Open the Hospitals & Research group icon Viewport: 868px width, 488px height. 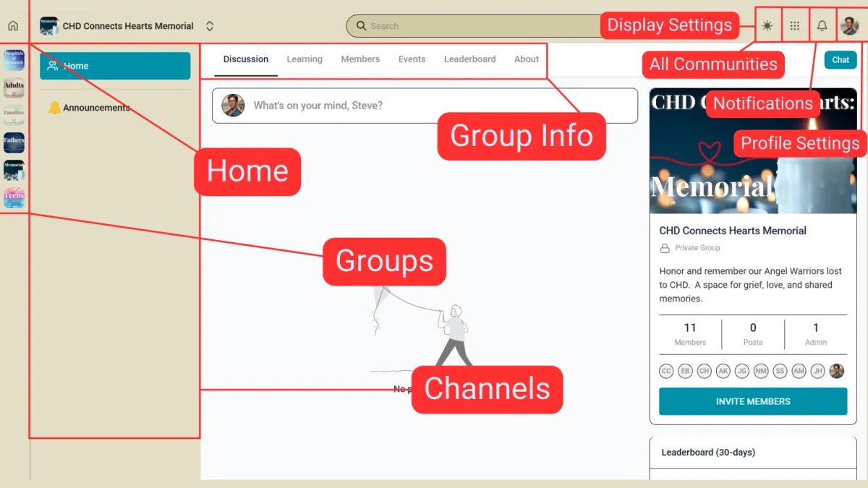click(14, 59)
